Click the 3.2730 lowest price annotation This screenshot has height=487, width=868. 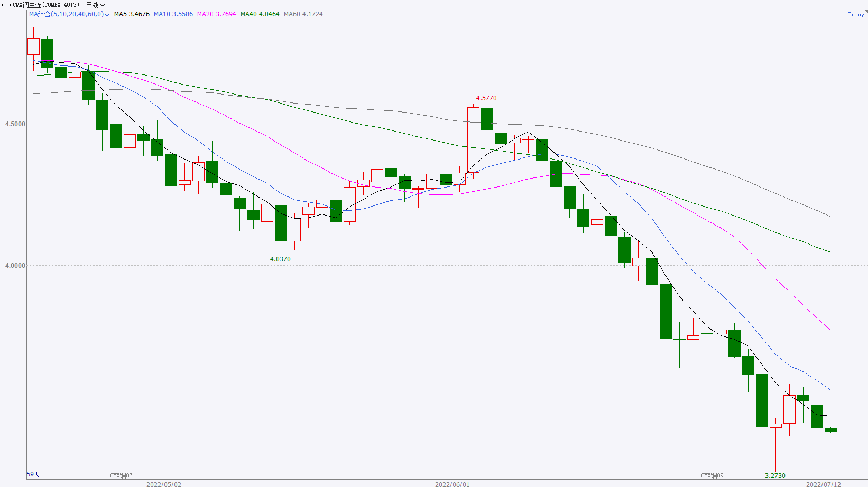tap(775, 476)
